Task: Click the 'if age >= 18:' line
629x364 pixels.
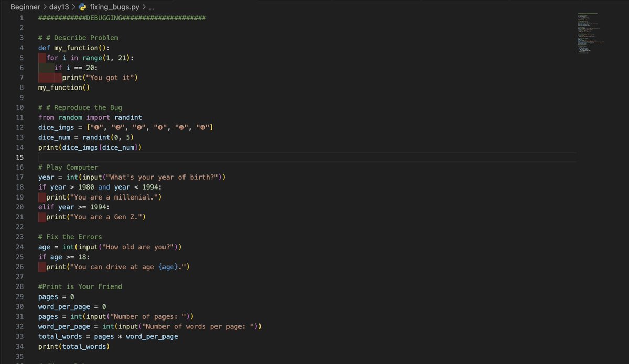Action: point(64,257)
